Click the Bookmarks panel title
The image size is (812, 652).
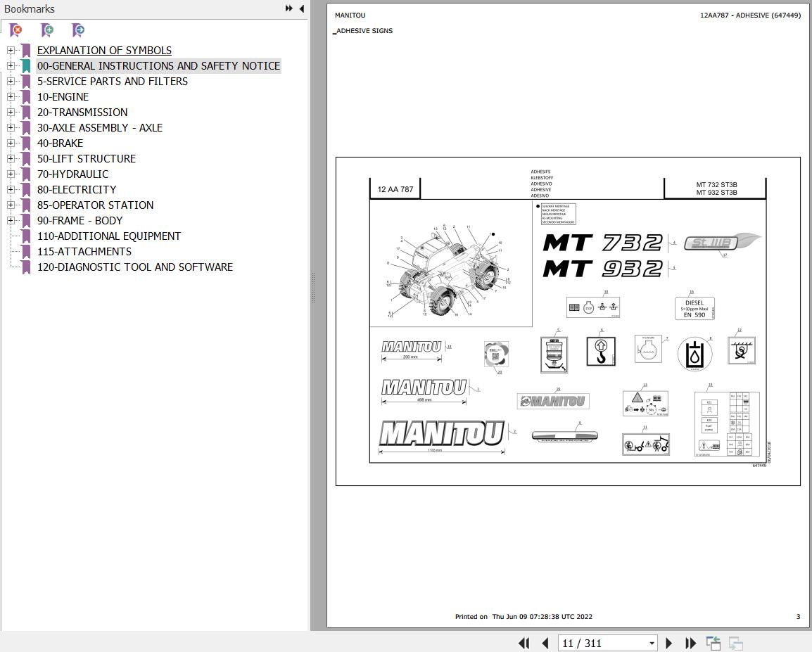(30, 9)
